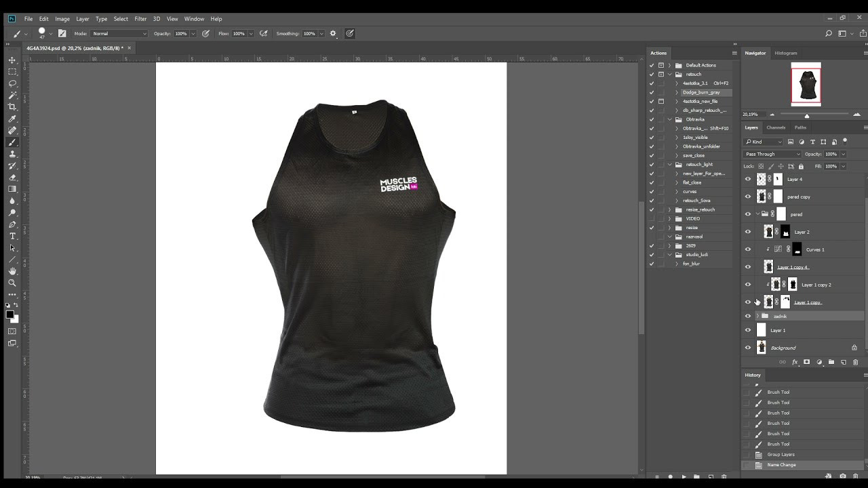868x488 pixels.
Task: Choose the Magic Wand tool
Action: (x=12, y=96)
